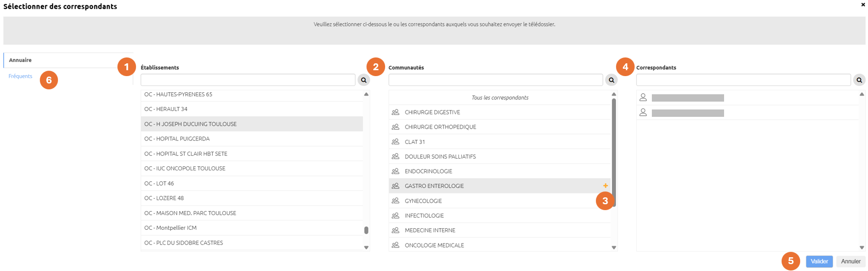Click the second correspondant person icon
The width and height of the screenshot is (868, 271).
[643, 112]
